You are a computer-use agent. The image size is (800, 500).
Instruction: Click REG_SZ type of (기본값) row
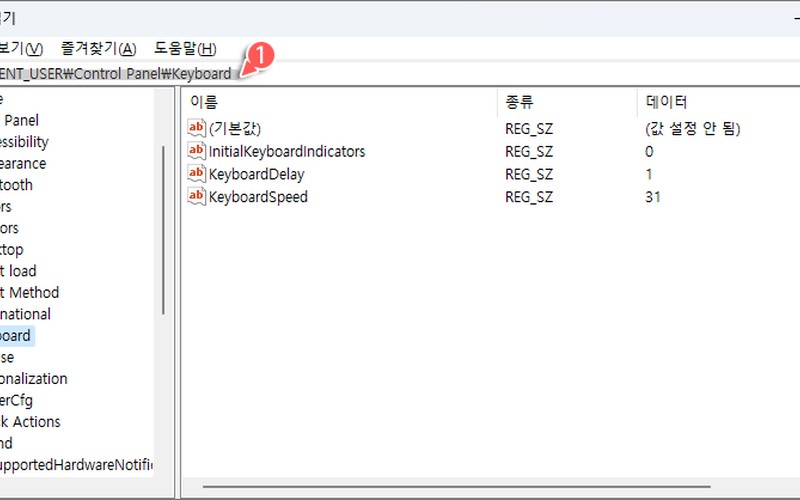(529, 129)
